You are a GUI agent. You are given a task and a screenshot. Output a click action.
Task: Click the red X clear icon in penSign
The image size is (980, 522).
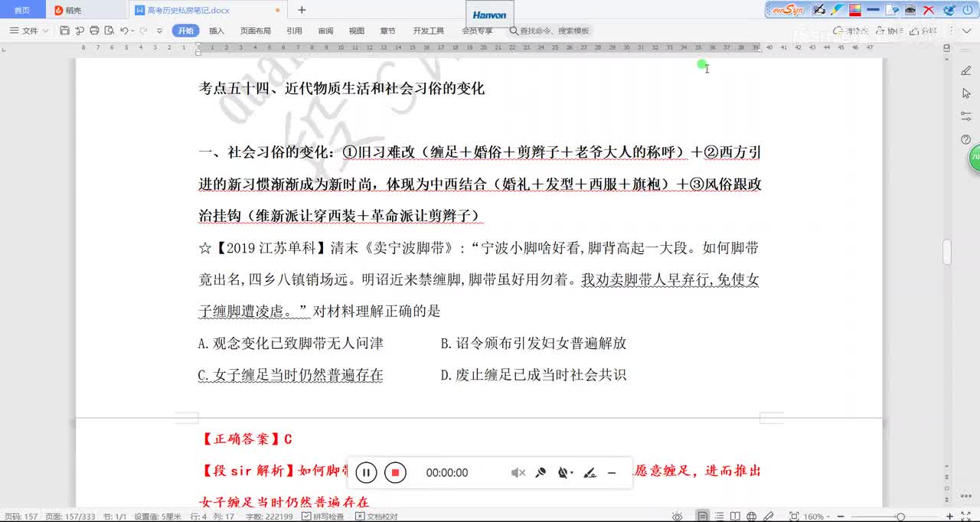pyautogui.click(x=929, y=10)
